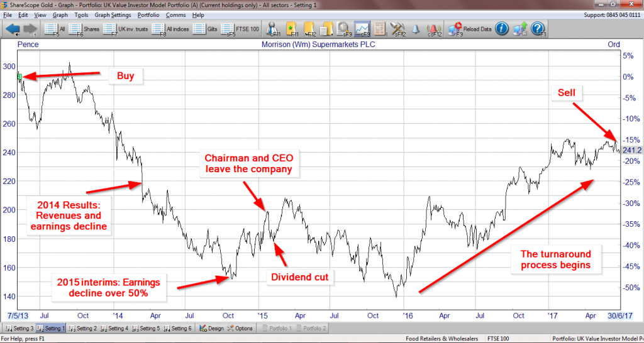Image resolution: width=644 pixels, height=343 pixels.
Task: Click the news page icon
Action: click(x=380, y=29)
